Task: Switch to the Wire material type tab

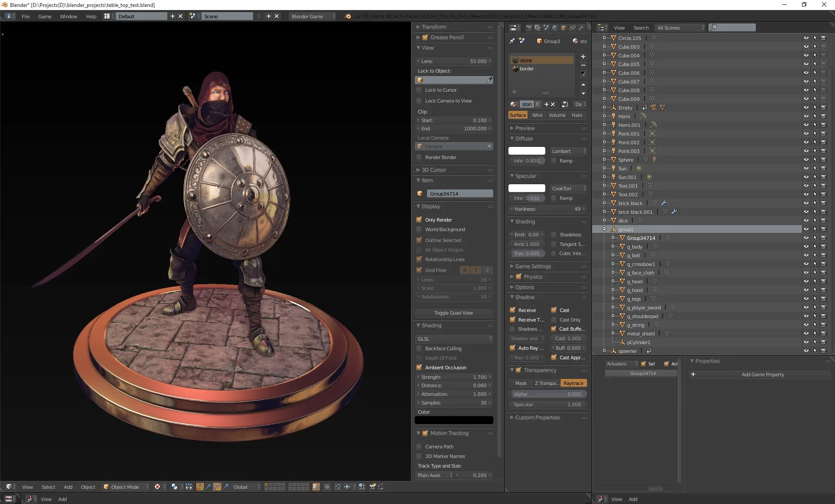Action: [x=537, y=115]
